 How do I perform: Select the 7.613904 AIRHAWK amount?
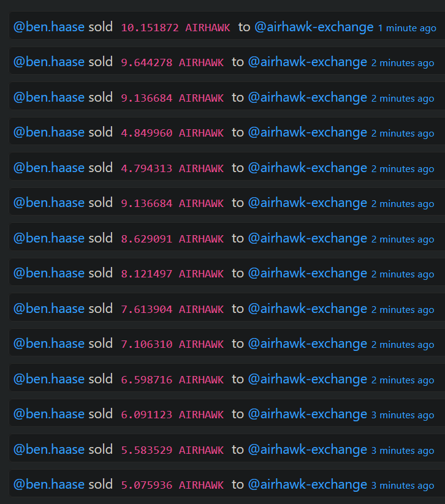(172, 309)
